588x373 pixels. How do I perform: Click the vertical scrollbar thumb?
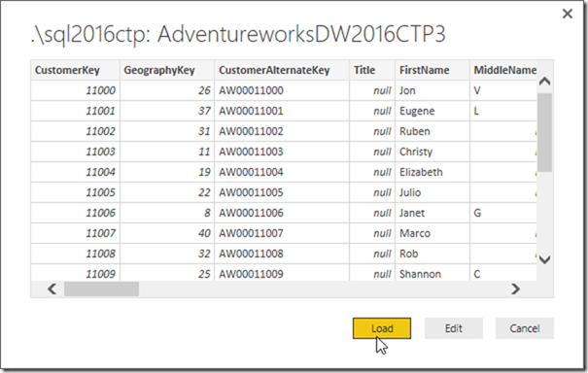click(544, 132)
